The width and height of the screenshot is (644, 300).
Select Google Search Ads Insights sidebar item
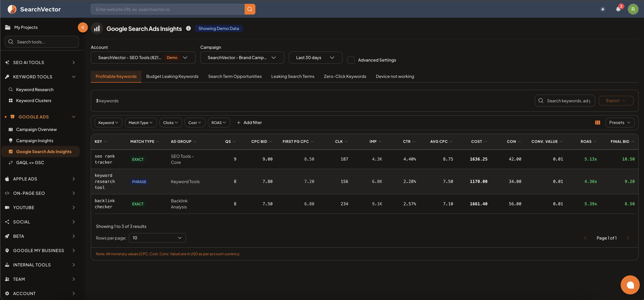[41, 152]
